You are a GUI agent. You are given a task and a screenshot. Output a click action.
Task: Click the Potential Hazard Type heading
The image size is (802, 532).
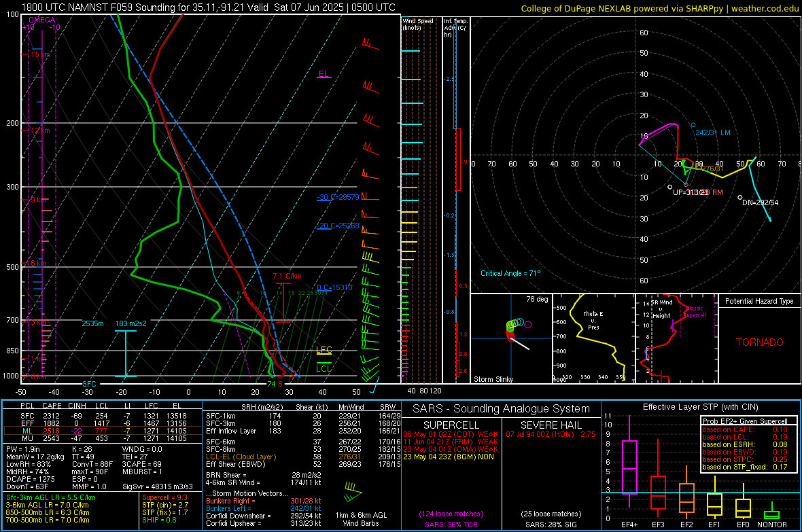click(x=759, y=301)
